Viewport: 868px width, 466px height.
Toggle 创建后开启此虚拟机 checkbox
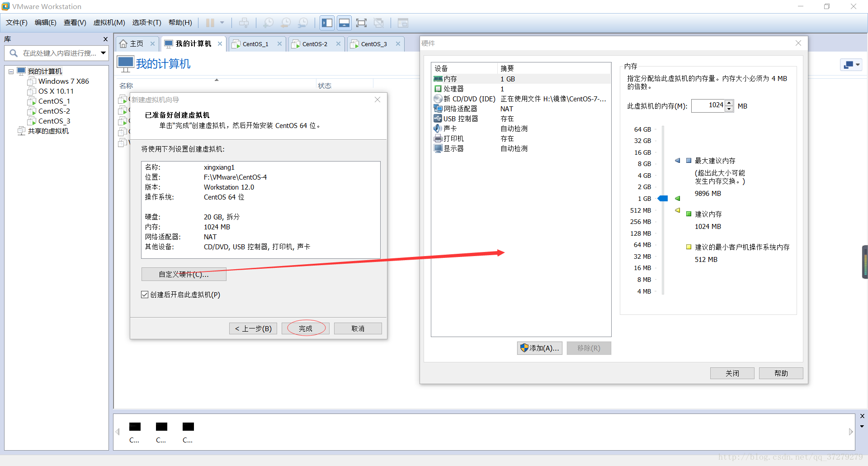point(145,295)
